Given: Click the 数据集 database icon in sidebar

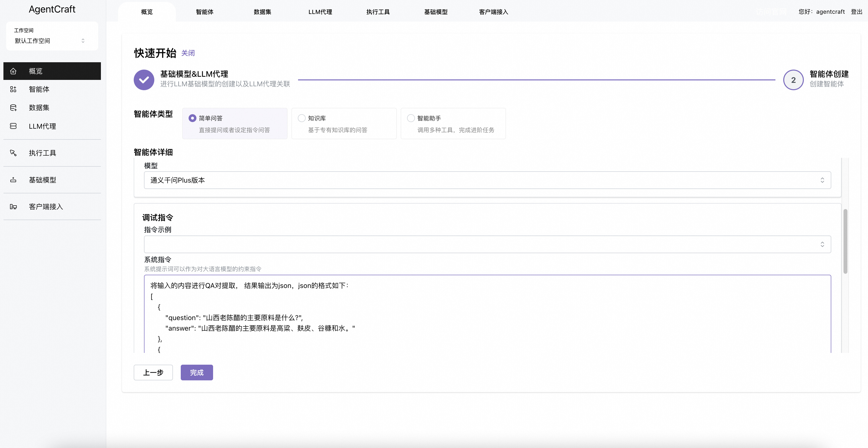Looking at the screenshot, I should coord(13,108).
